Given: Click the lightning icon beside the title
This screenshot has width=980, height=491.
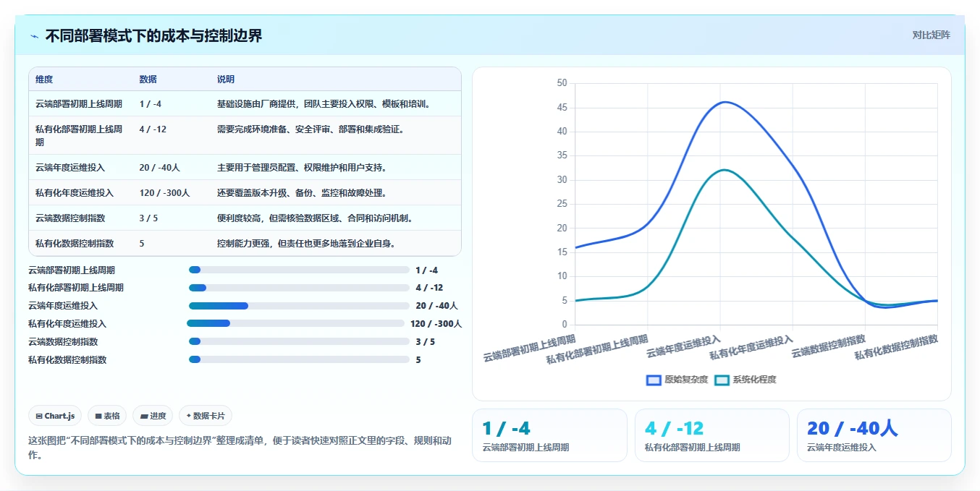Looking at the screenshot, I should pyautogui.click(x=35, y=36).
